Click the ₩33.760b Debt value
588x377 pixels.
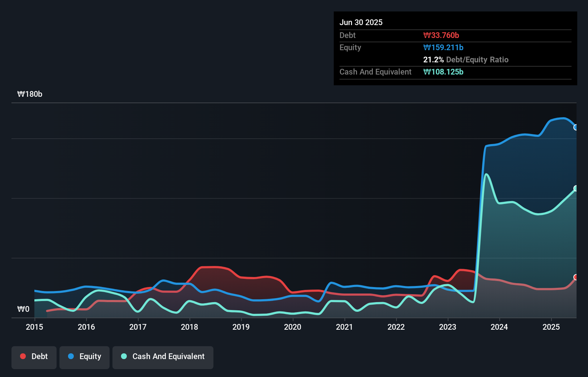click(441, 35)
